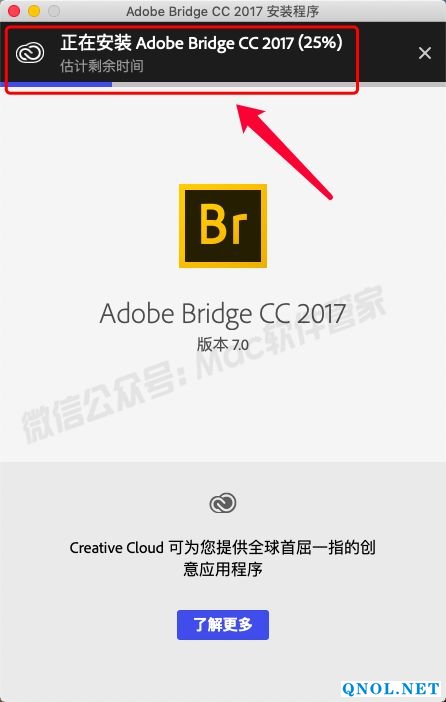Cancel installation with the X icon
This screenshot has width=446, height=702.
425,53
